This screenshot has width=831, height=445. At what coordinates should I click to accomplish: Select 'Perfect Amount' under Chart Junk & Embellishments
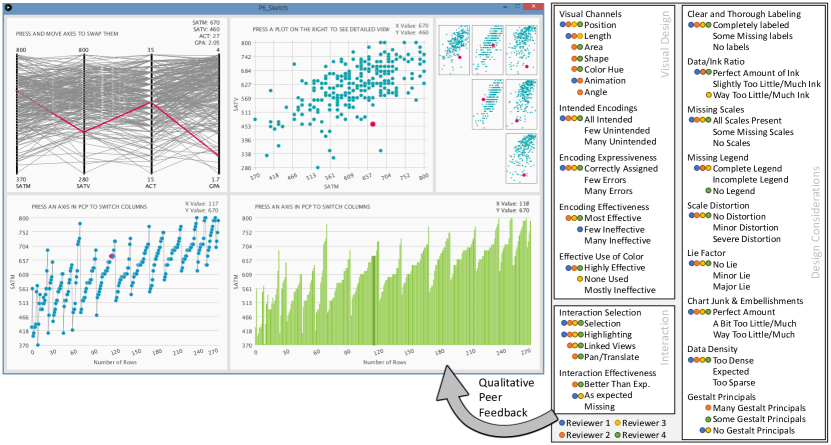point(744,312)
